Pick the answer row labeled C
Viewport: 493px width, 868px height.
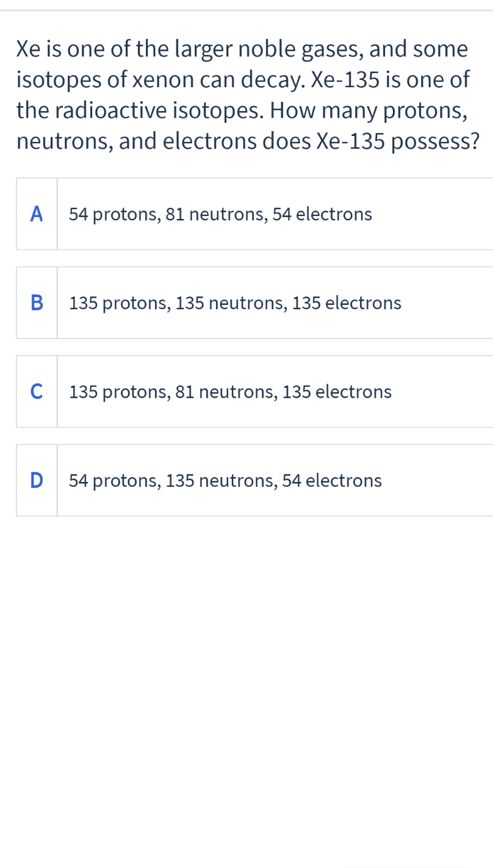(x=254, y=392)
